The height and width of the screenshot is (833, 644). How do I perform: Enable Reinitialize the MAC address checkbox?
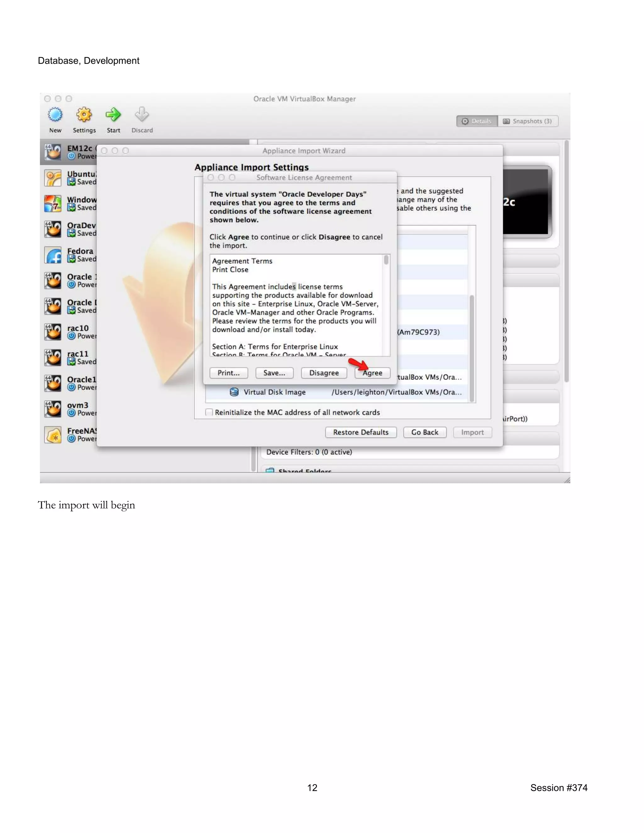pyautogui.click(x=209, y=412)
